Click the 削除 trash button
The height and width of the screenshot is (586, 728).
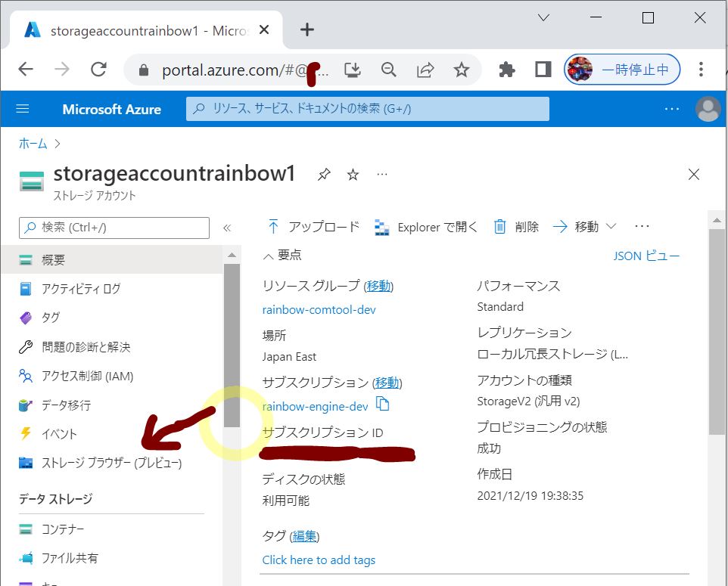coord(516,227)
